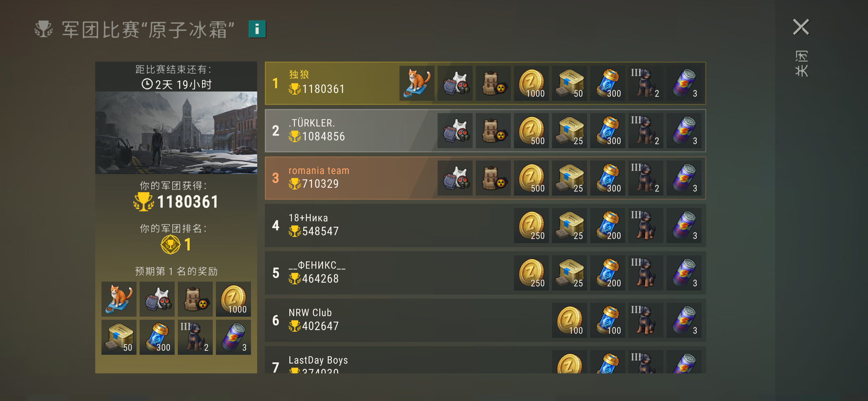
Task: Close the clan competition window
Action: 801,27
